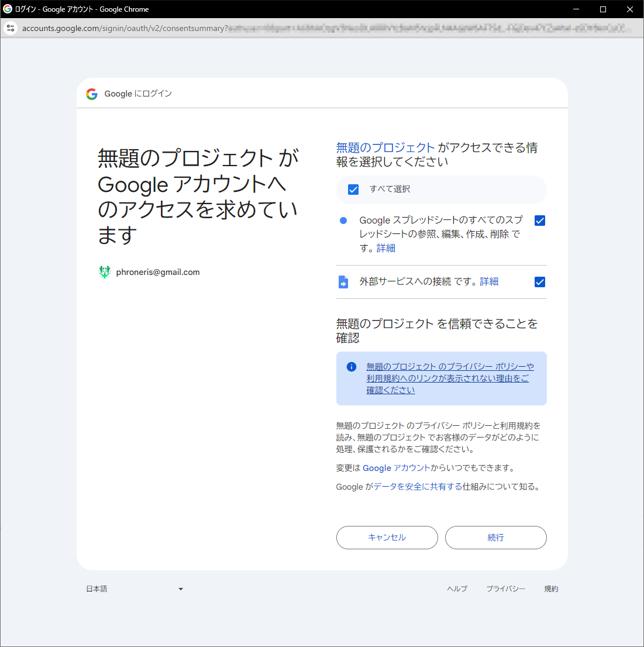
Task: Open the 規約 footer link
Action: [551, 589]
